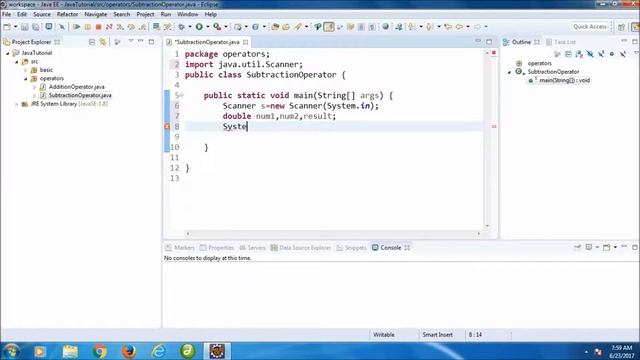This screenshot has height=360, width=640.
Task: Click Display Selected Console icon
Action: [589, 247]
